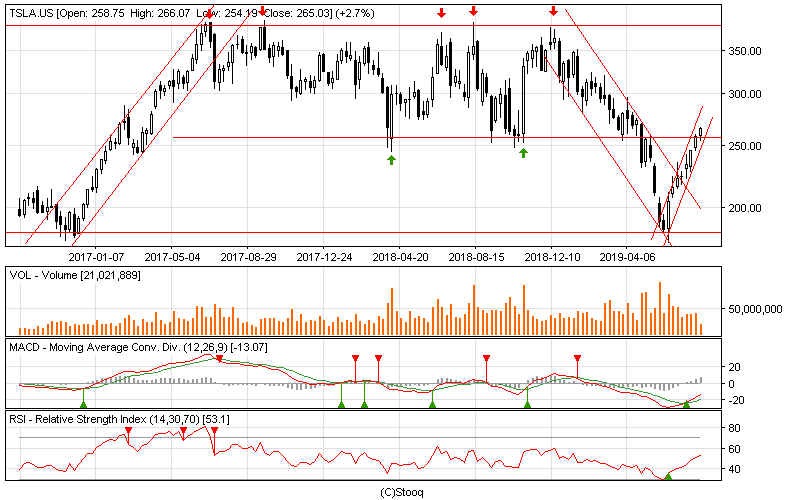Click the rightmost red marker in the MACD panel

tap(577, 358)
